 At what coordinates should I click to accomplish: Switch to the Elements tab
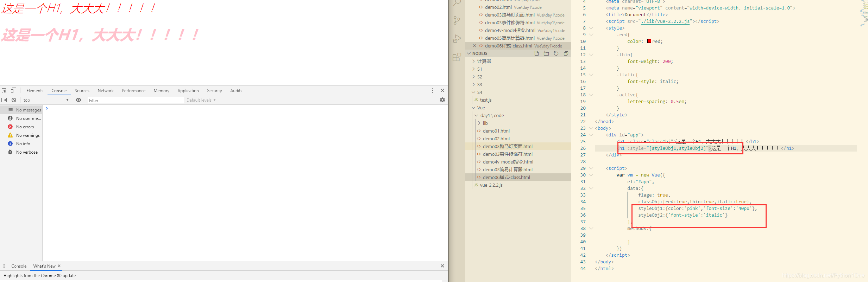pos(35,91)
